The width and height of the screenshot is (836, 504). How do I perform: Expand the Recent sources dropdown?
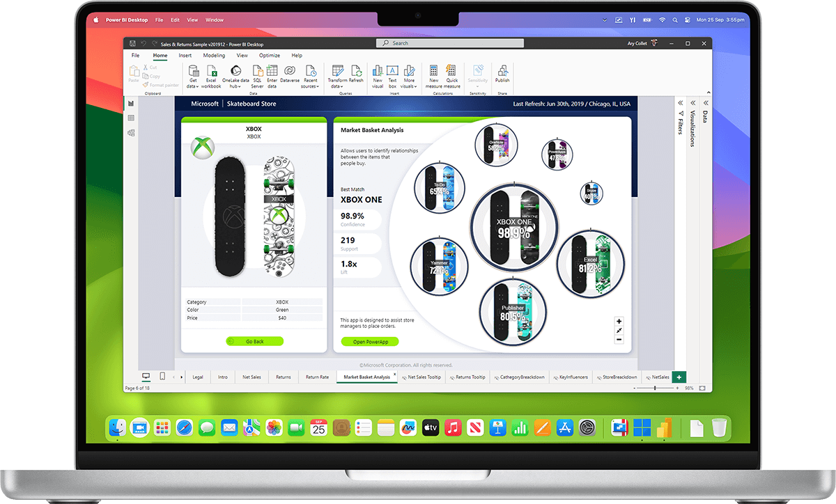[x=311, y=77]
